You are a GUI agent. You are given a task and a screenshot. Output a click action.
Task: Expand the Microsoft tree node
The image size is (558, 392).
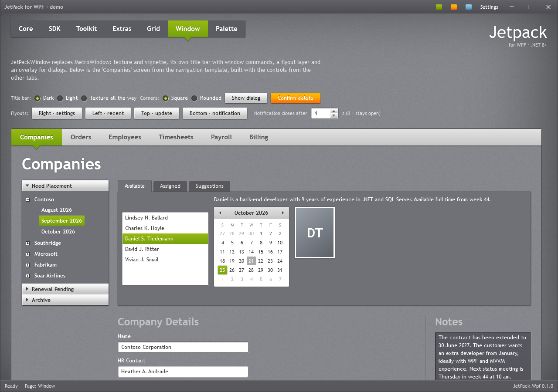point(28,254)
